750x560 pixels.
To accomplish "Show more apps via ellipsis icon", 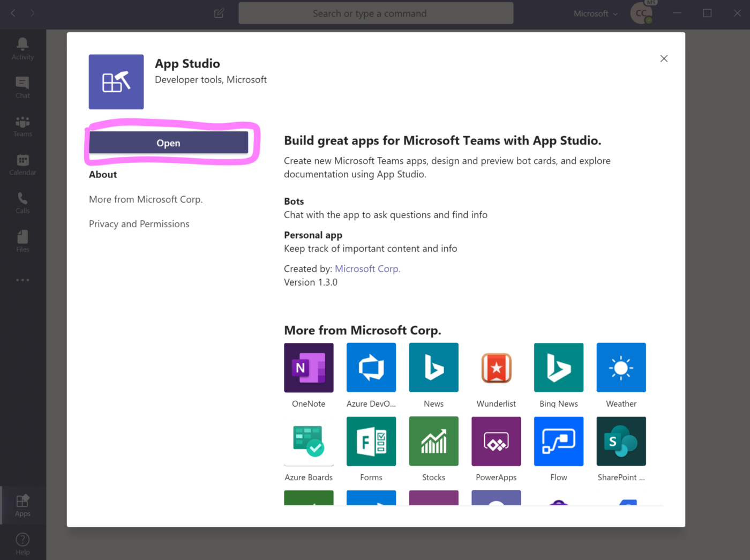I will pos(22,280).
